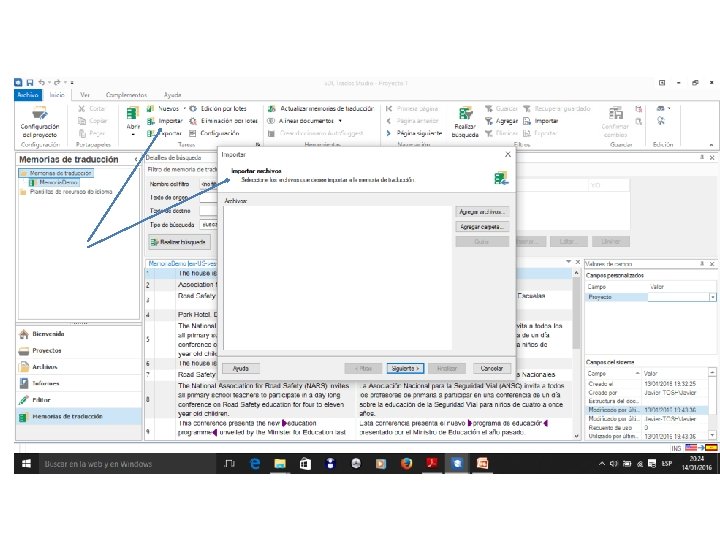Click Siguiente in the Importar dialog
Screen dimensions: 720x540
(x=405, y=369)
